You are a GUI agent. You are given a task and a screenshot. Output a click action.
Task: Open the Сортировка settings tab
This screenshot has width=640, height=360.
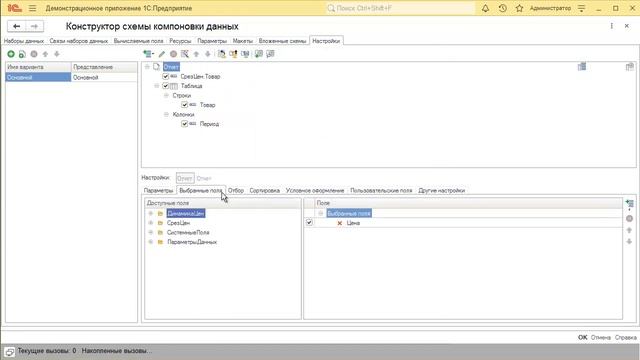[264, 191]
